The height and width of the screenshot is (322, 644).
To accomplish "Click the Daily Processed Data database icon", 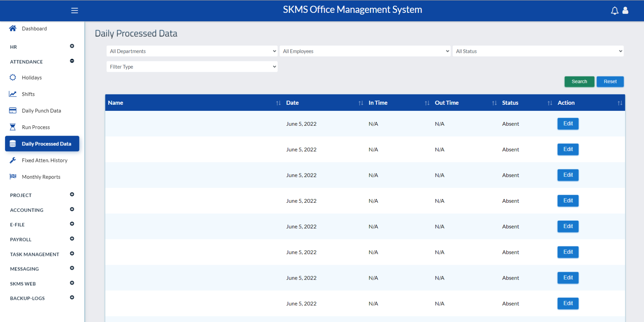I will (x=13, y=143).
